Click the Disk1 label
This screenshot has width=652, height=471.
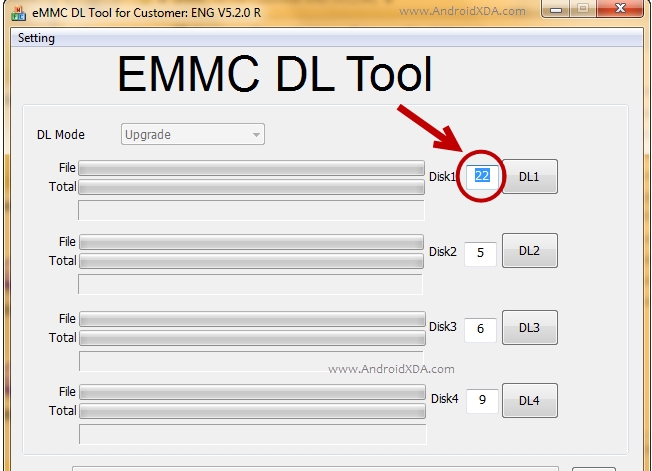click(x=442, y=177)
